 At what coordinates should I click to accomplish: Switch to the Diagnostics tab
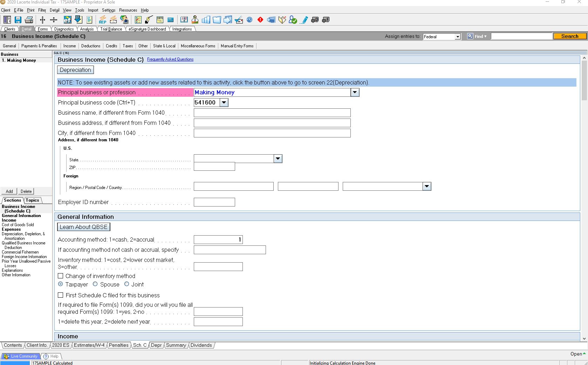[63, 29]
